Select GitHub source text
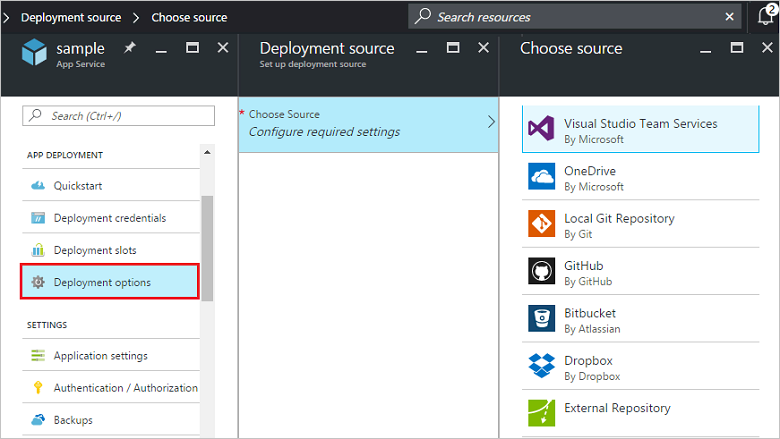The height and width of the screenshot is (439, 780). tap(584, 265)
